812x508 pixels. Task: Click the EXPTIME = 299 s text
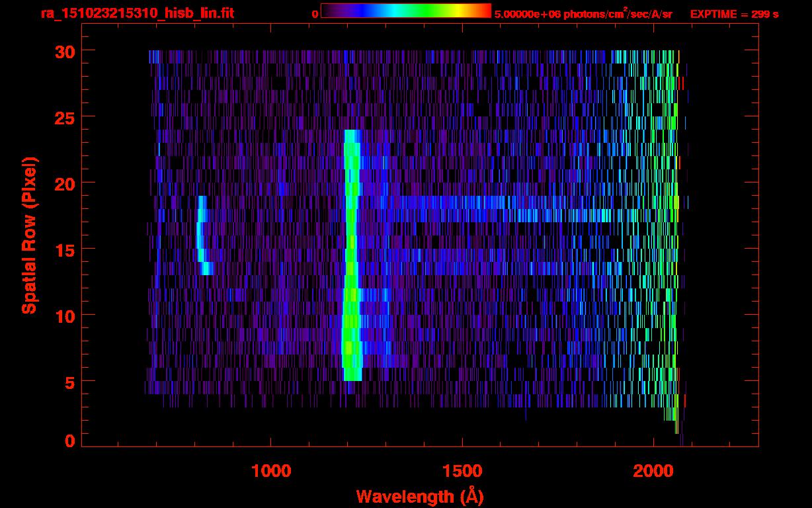tap(734, 14)
